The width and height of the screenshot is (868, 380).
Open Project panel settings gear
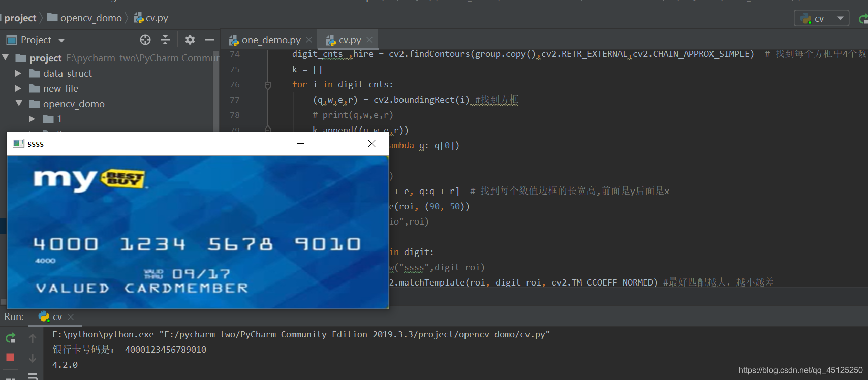(190, 40)
